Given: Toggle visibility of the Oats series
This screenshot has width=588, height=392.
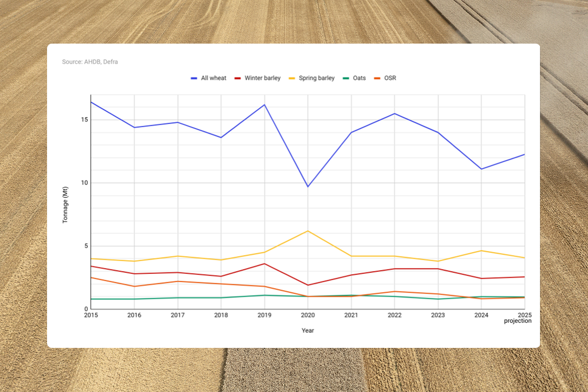Looking at the screenshot, I should tap(357, 78).
